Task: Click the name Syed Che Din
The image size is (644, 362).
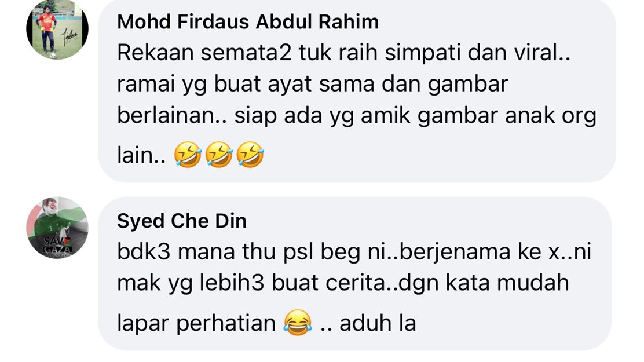Action: [181, 221]
